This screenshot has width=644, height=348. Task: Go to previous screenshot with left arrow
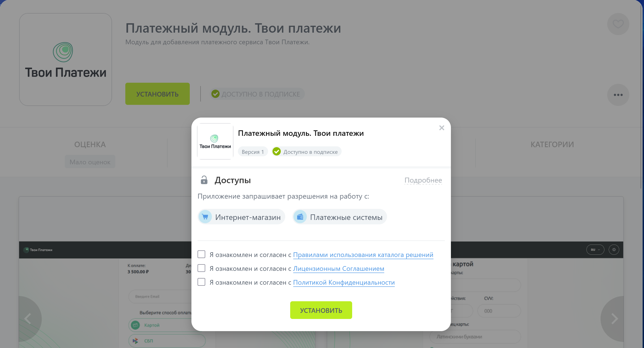click(28, 319)
